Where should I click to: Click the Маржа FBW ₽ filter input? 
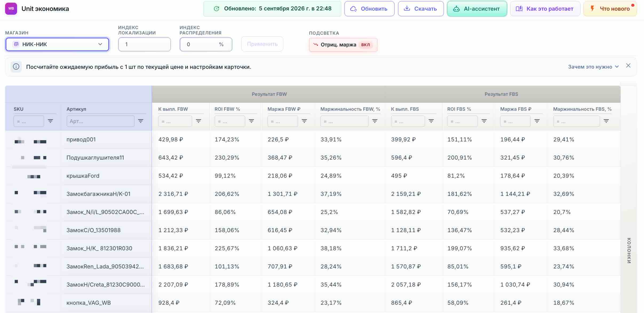(x=283, y=121)
